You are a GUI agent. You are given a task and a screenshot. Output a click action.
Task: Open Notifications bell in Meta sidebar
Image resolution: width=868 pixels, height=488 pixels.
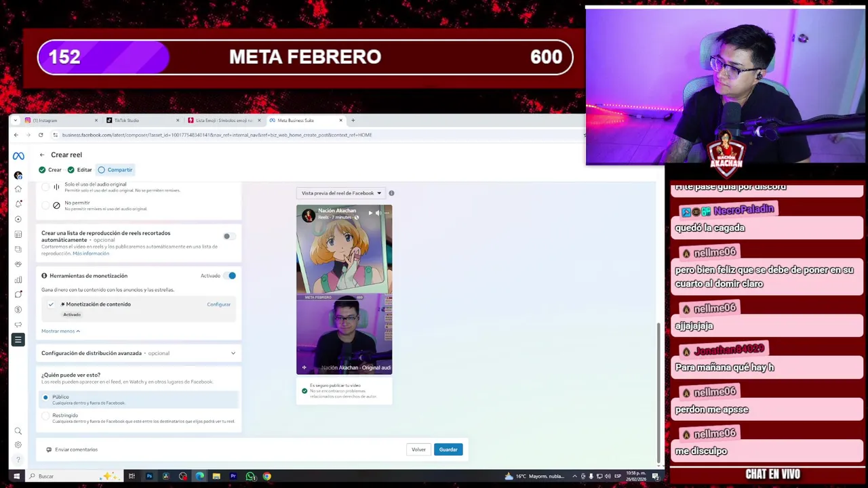[18, 204]
